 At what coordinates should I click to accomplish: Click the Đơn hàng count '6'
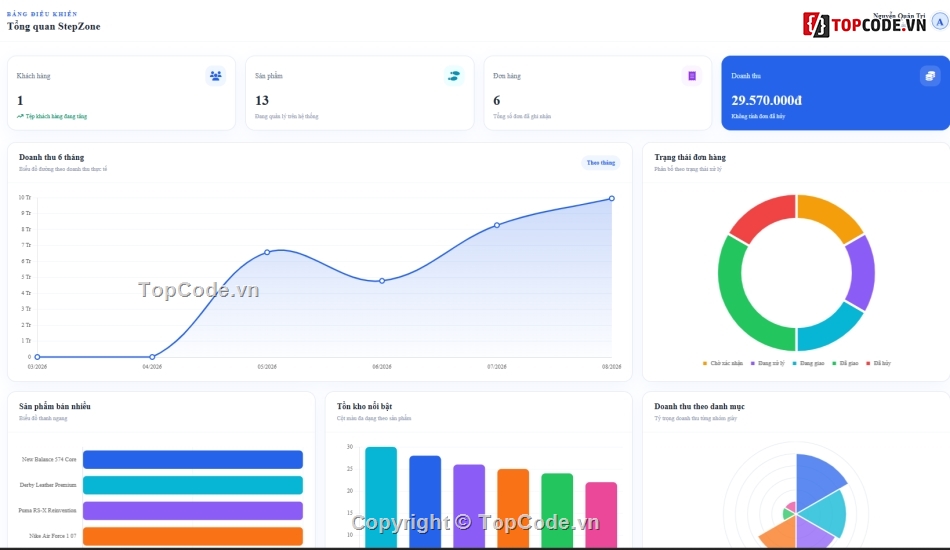point(496,101)
